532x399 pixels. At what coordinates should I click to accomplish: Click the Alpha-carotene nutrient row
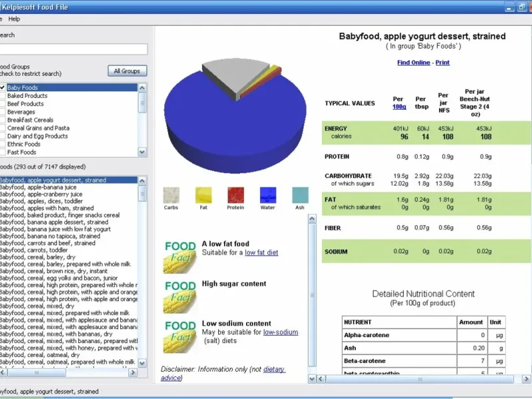coord(424,335)
